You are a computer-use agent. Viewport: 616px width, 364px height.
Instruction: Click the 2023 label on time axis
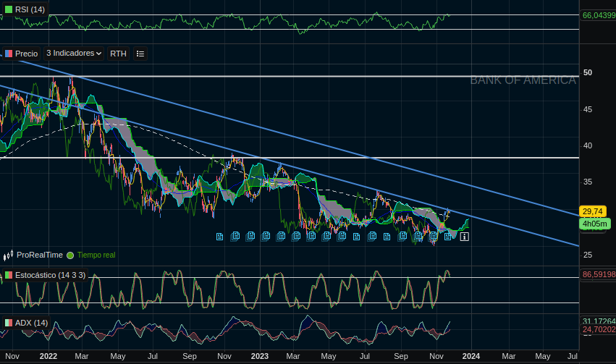coord(259,356)
